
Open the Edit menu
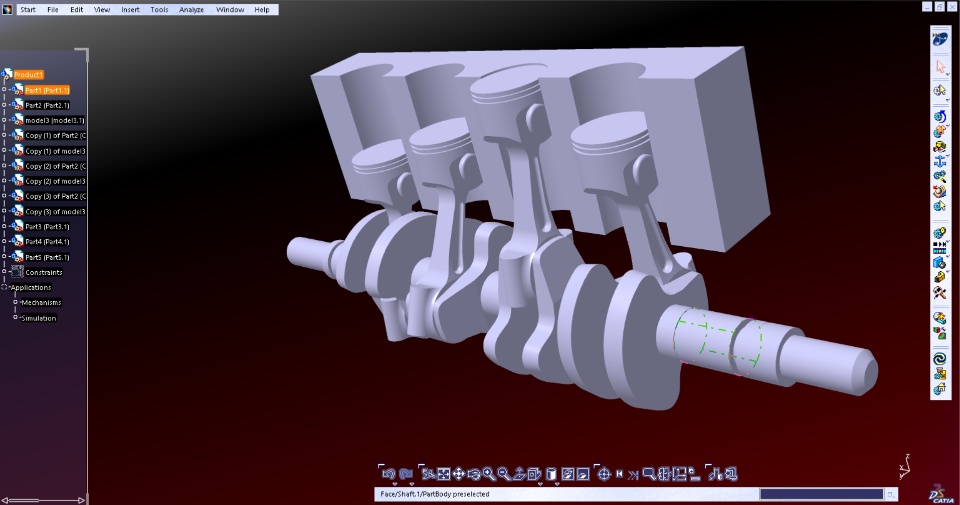pyautogui.click(x=77, y=9)
